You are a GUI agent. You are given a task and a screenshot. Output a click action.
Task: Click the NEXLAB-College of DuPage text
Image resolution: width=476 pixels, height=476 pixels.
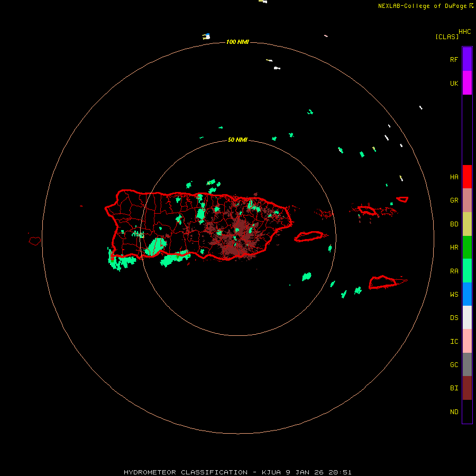tap(422, 6)
